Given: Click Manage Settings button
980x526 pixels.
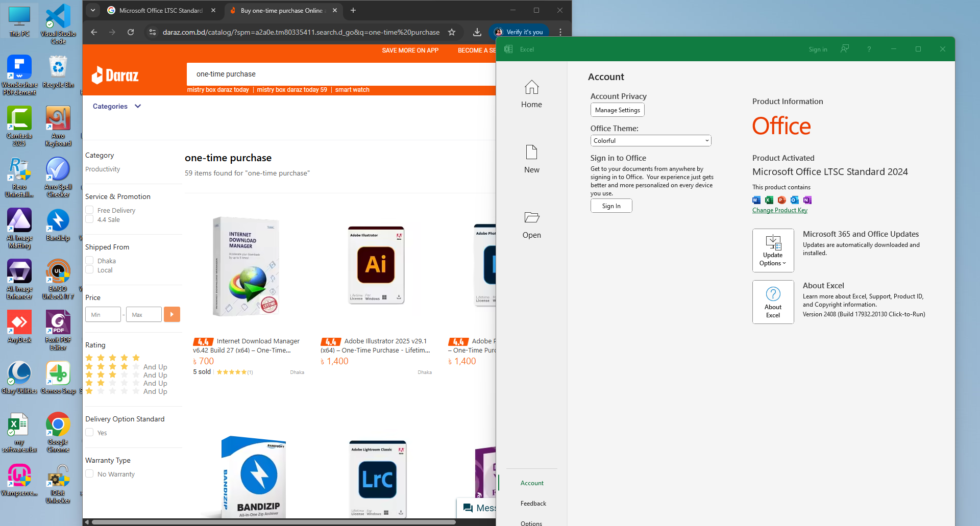Looking at the screenshot, I should click(x=618, y=110).
